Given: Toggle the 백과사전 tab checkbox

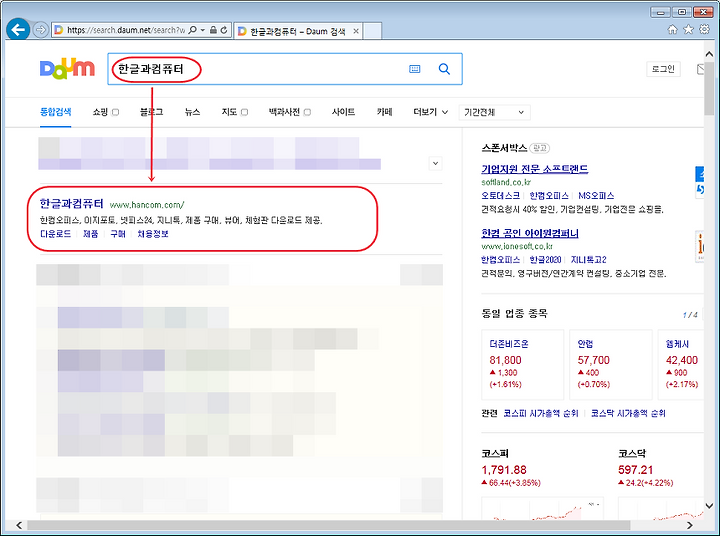Looking at the screenshot, I should [x=307, y=112].
